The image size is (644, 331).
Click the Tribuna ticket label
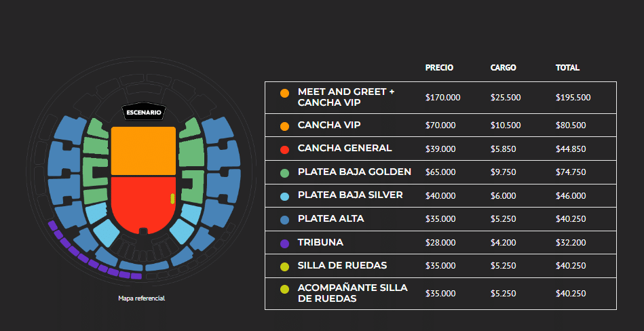[320, 242]
